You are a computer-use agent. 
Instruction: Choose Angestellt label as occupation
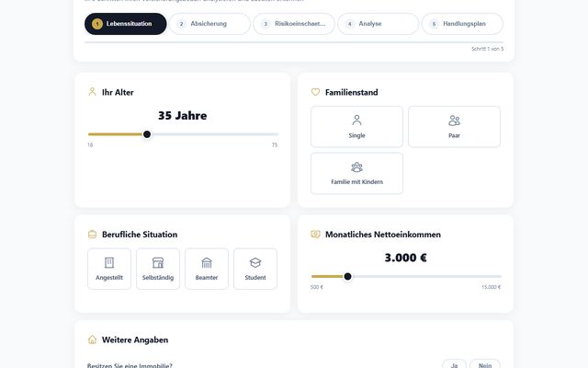point(109,278)
